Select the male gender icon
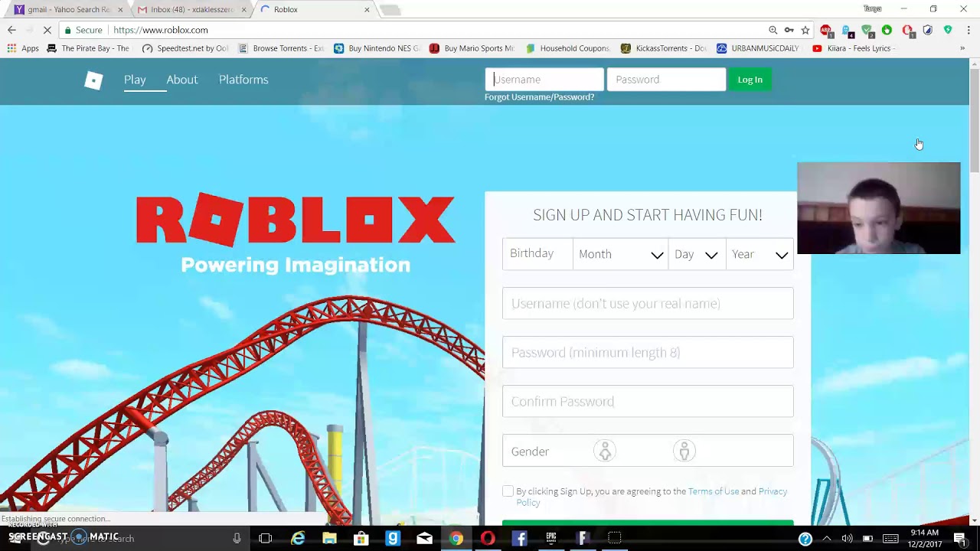The image size is (980, 551). point(684,451)
